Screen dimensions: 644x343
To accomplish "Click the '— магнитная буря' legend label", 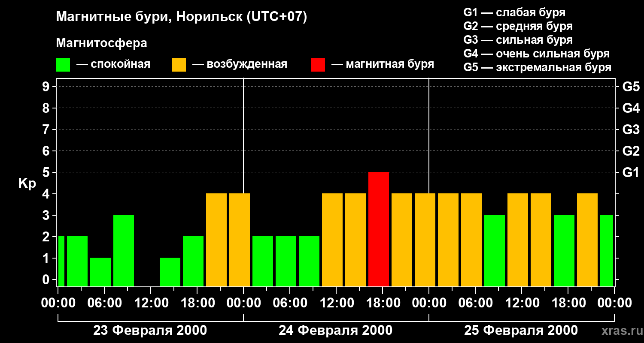I will pyautogui.click(x=383, y=64).
